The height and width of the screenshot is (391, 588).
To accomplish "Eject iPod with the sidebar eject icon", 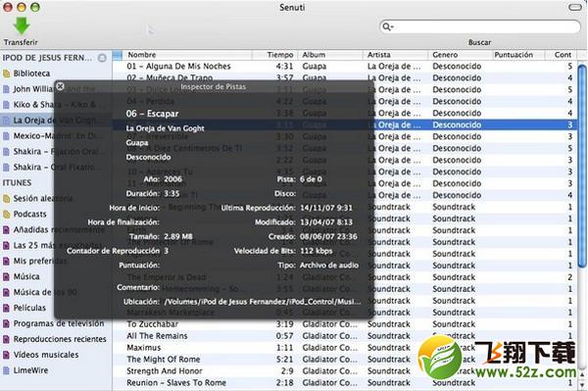I will [x=102, y=58].
